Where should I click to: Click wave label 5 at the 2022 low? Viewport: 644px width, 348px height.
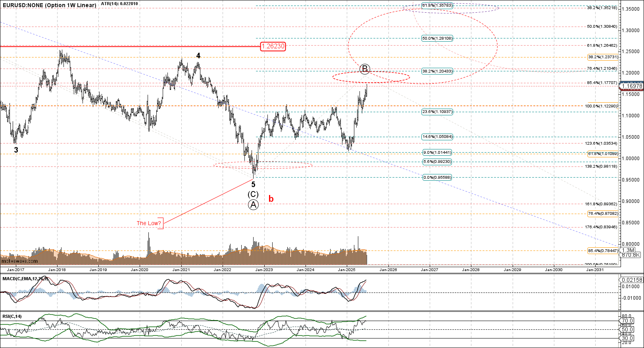[x=253, y=185]
